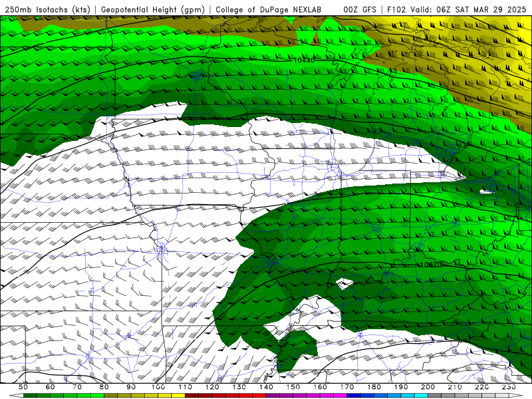The width and height of the screenshot is (532, 399).
Task: Pick the dark maroon swatch right after 110
Action: (x=192, y=396)
